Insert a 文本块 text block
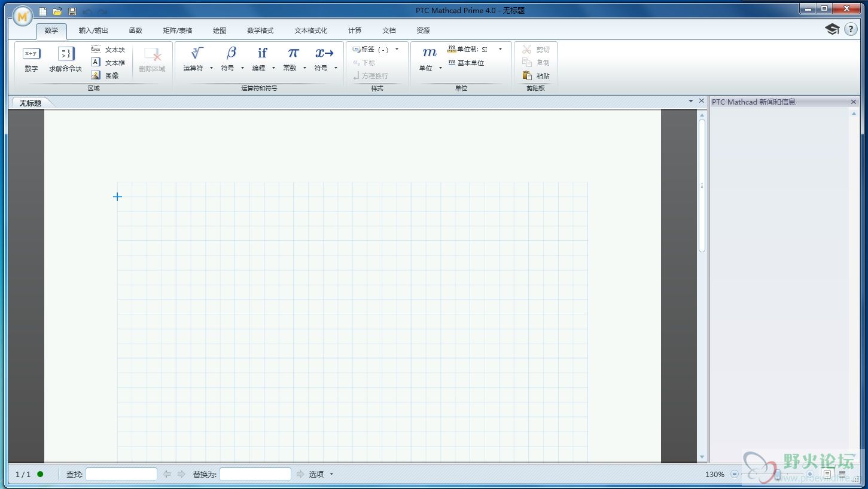Viewport: 868px width, 489px height. coord(108,50)
